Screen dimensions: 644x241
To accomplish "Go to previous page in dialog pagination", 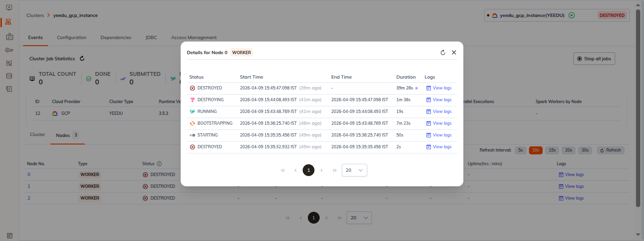I will click(296, 170).
